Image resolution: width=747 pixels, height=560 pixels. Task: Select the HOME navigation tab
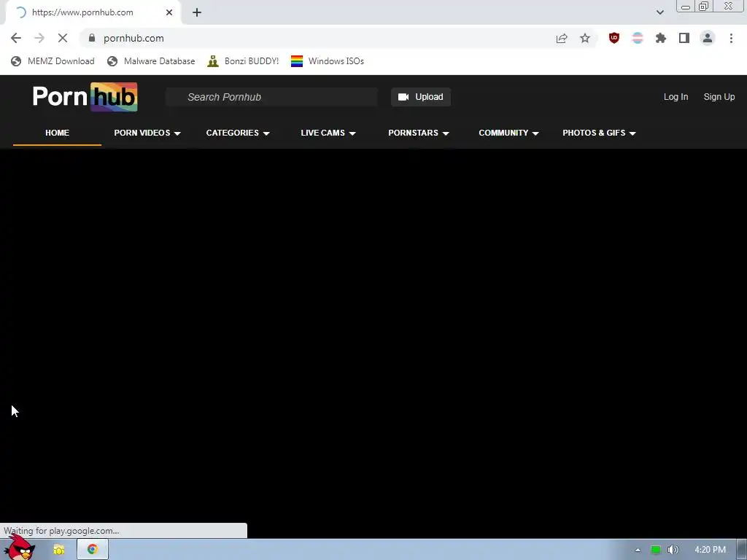57,133
